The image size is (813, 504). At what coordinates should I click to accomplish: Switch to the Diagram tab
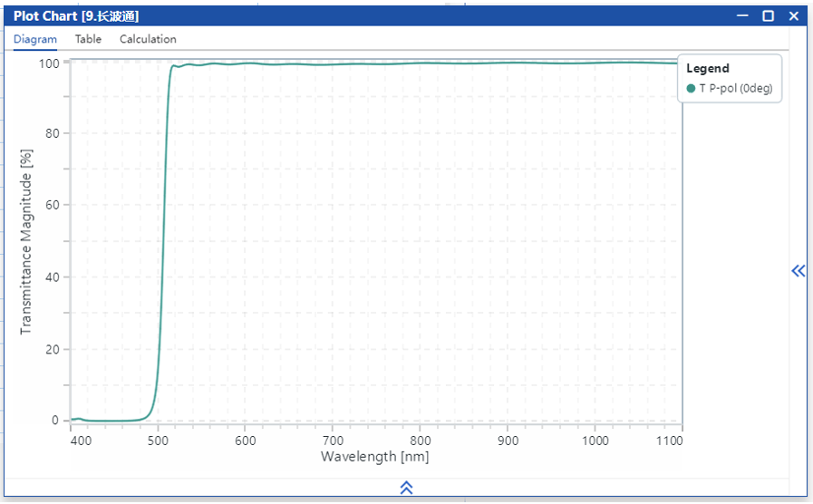(x=35, y=39)
